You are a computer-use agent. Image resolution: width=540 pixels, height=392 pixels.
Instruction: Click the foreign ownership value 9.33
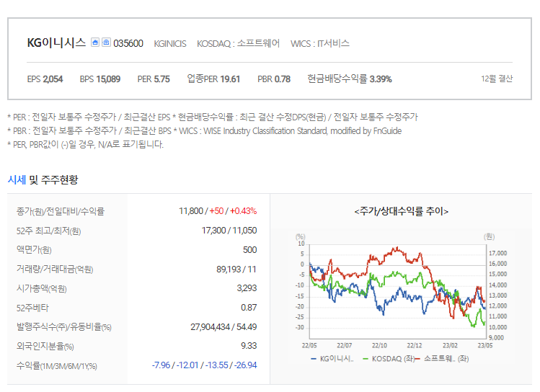[x=249, y=346]
